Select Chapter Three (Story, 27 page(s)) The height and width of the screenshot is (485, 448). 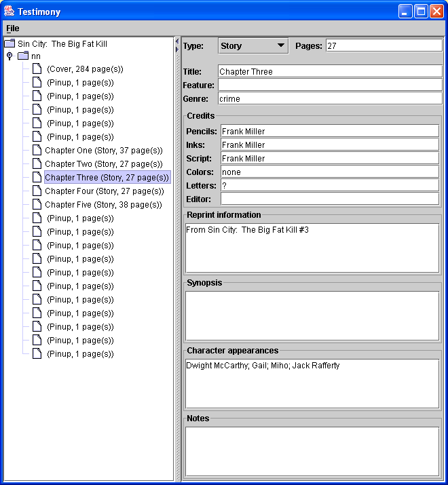pyautogui.click(x=107, y=178)
